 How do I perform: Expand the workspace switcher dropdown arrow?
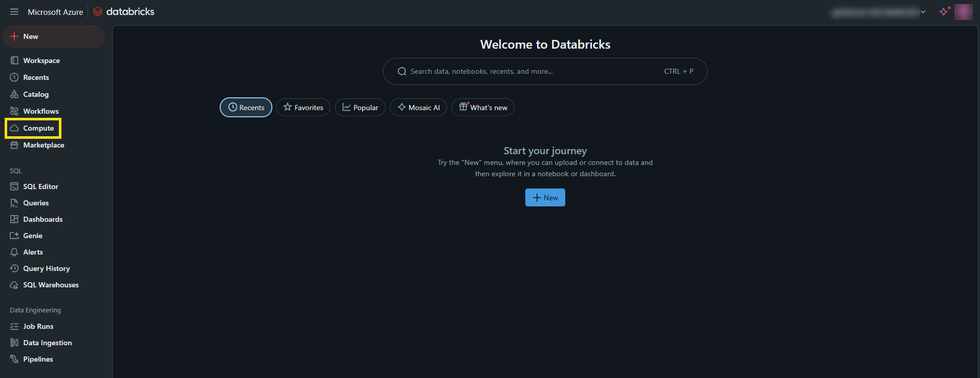(923, 12)
